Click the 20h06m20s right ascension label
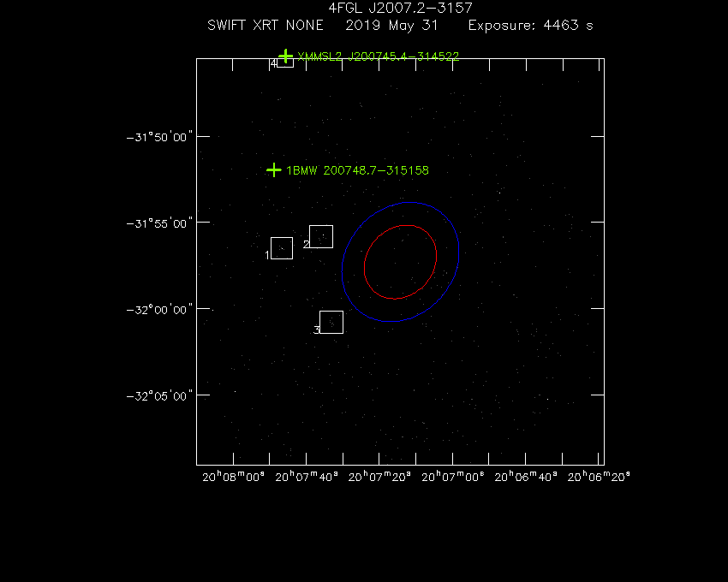The height and width of the screenshot is (582, 728). [x=599, y=477]
